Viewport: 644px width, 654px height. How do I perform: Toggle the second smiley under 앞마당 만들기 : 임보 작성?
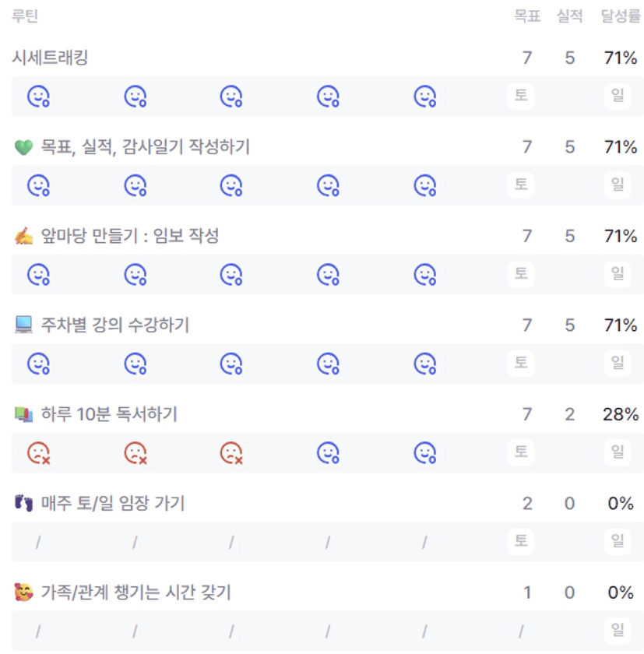(x=135, y=274)
